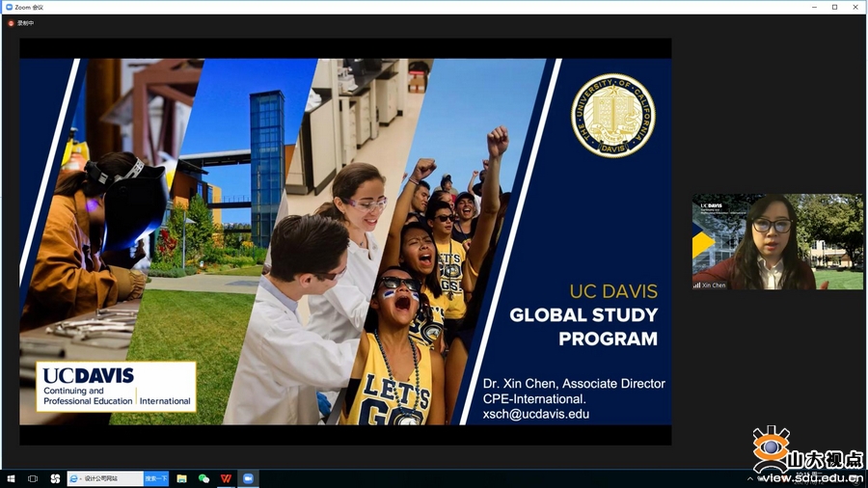Click the Zoom icon in the taskbar
This screenshot has width=868, height=488.
click(248, 478)
